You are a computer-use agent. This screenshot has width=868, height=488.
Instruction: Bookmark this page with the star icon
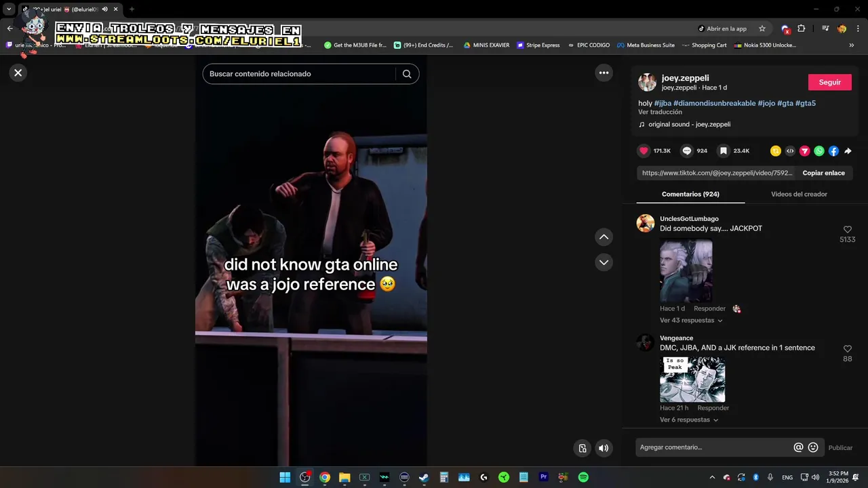[762, 28]
